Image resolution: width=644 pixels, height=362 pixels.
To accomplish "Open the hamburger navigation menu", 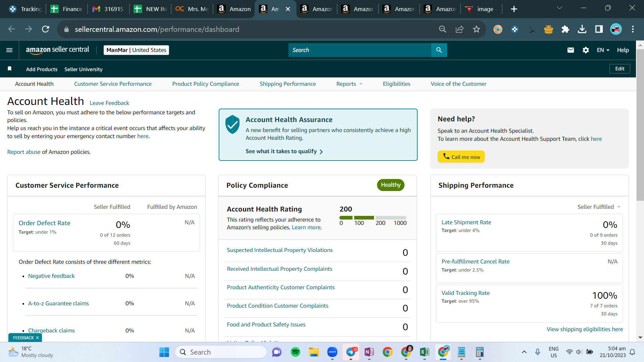I will pyautogui.click(x=9, y=50).
